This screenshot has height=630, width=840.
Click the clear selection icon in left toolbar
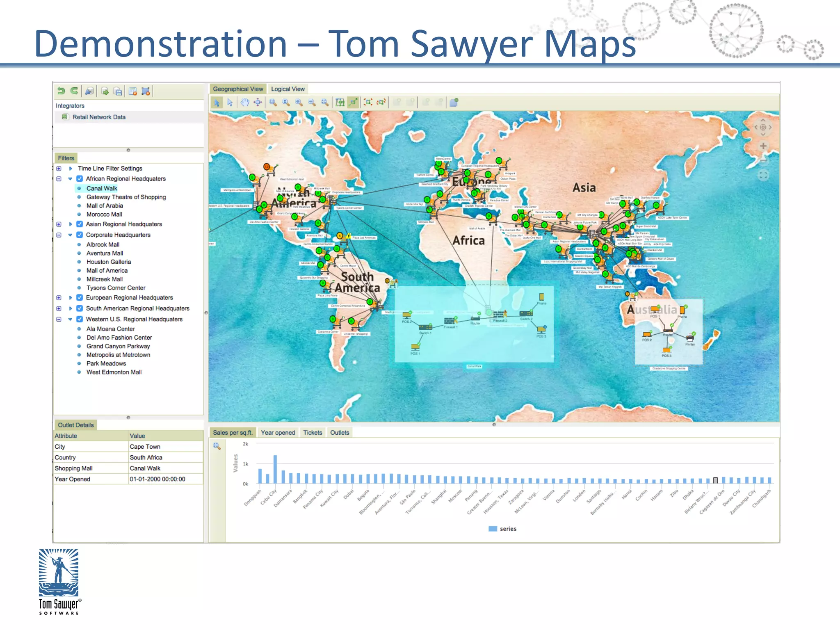[146, 91]
